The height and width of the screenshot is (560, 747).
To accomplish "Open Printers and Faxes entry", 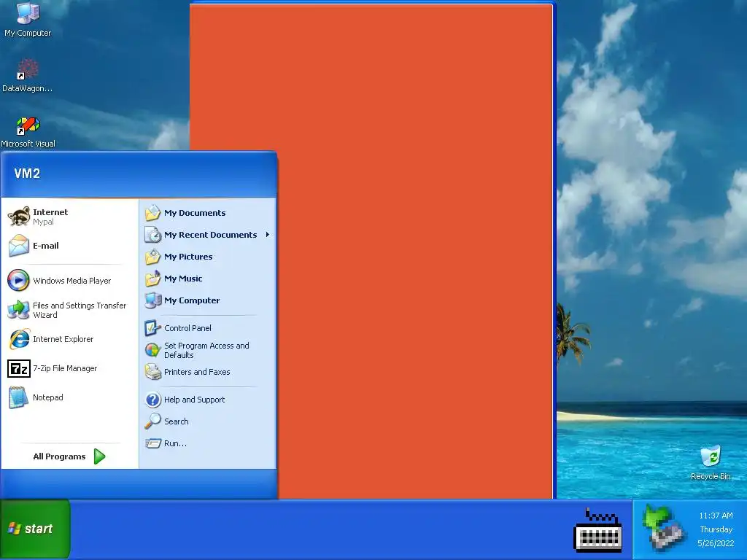I will [x=208, y=372].
